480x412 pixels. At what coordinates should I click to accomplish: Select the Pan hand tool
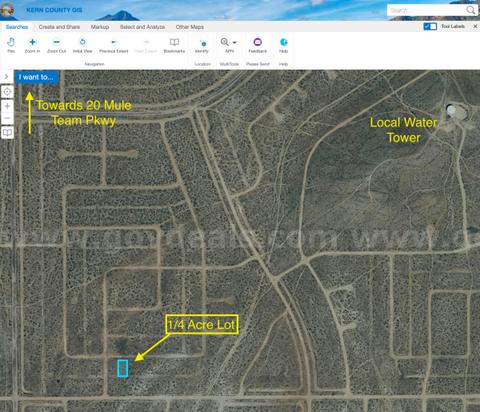coord(11,45)
